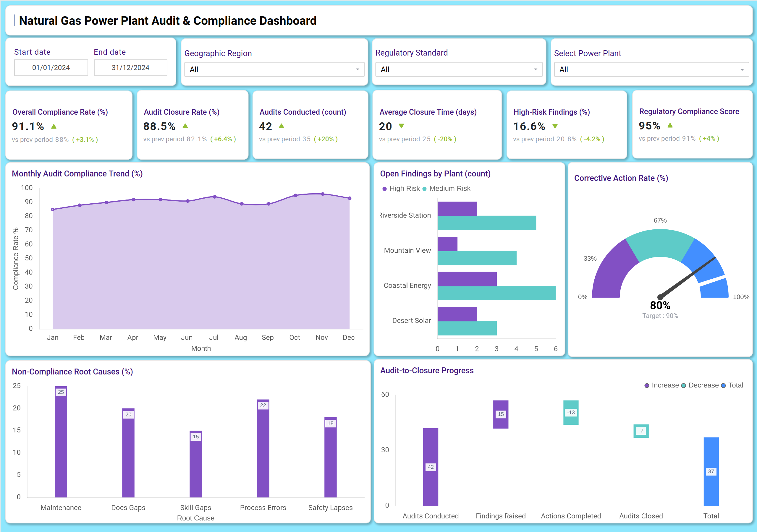757x532 pixels.
Task: Click the Dec data point on trend line
Action: point(350,198)
